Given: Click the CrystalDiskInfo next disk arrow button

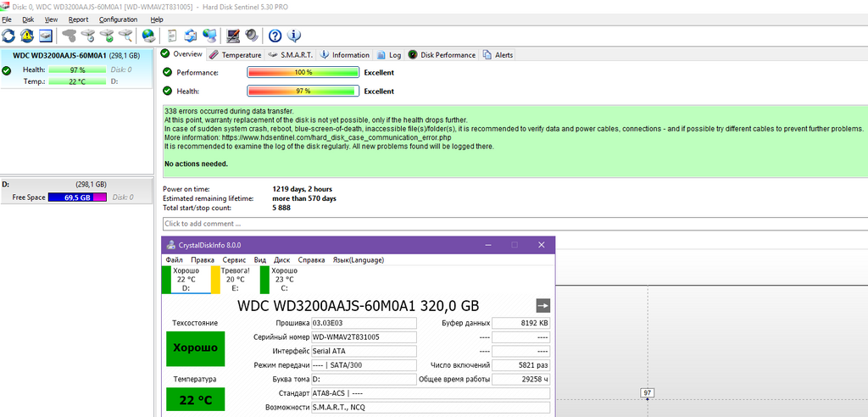Looking at the screenshot, I should point(543,306).
